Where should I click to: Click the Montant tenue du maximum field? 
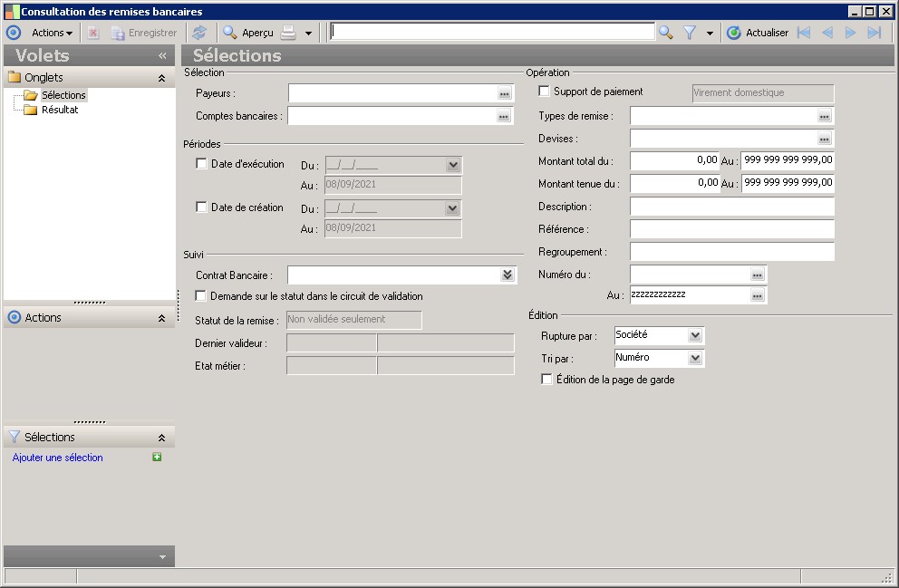click(x=788, y=183)
